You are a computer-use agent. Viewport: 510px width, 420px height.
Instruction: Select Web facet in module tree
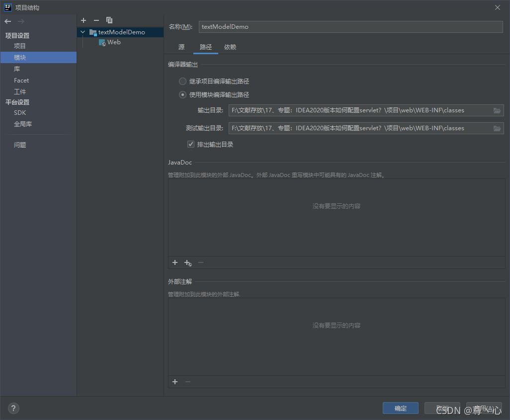coord(114,42)
